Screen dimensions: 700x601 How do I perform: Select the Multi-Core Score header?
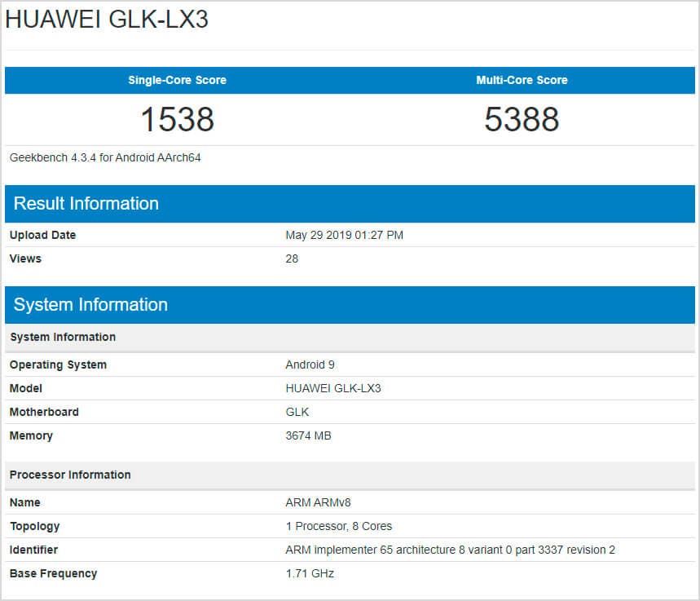click(x=522, y=80)
